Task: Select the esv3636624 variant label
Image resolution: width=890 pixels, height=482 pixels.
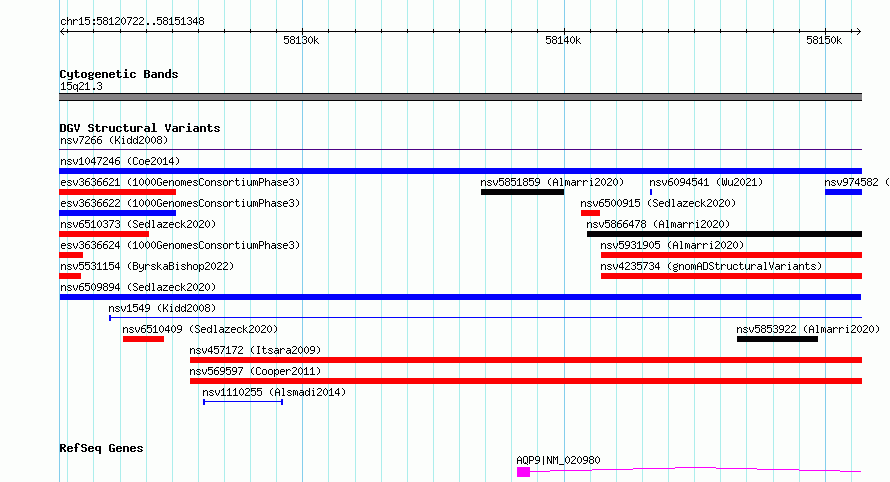Action: 180,245
